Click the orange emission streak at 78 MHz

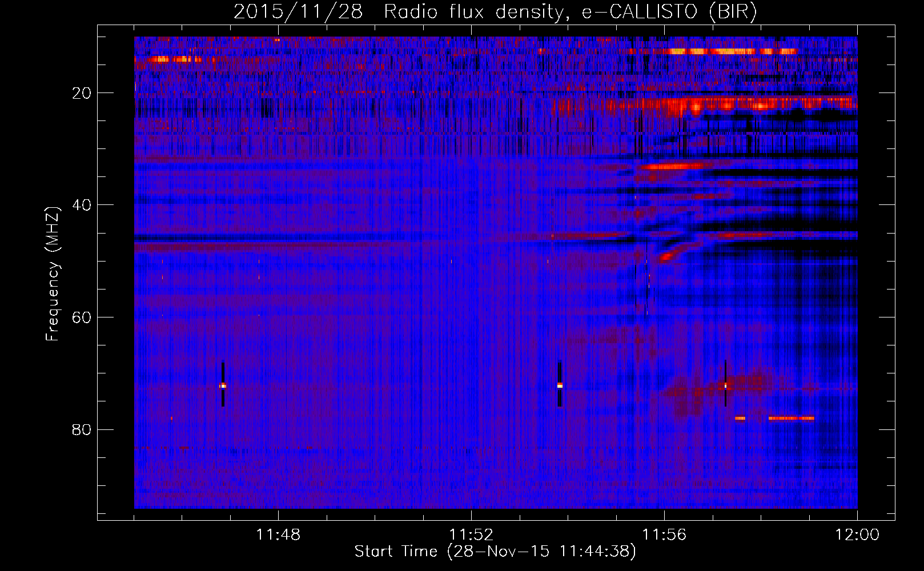point(791,418)
